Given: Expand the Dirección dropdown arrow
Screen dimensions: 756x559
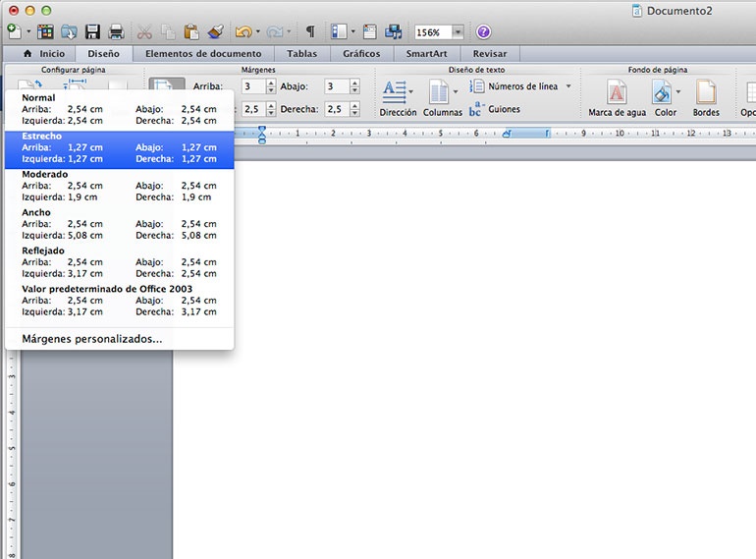Looking at the screenshot, I should 411,91.
